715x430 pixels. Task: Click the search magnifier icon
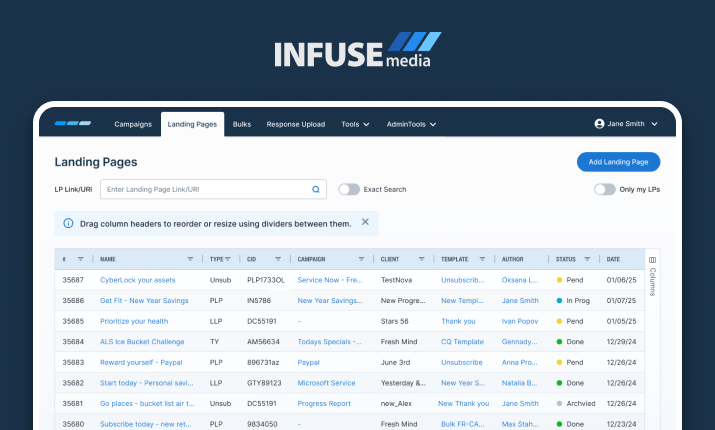(316, 189)
